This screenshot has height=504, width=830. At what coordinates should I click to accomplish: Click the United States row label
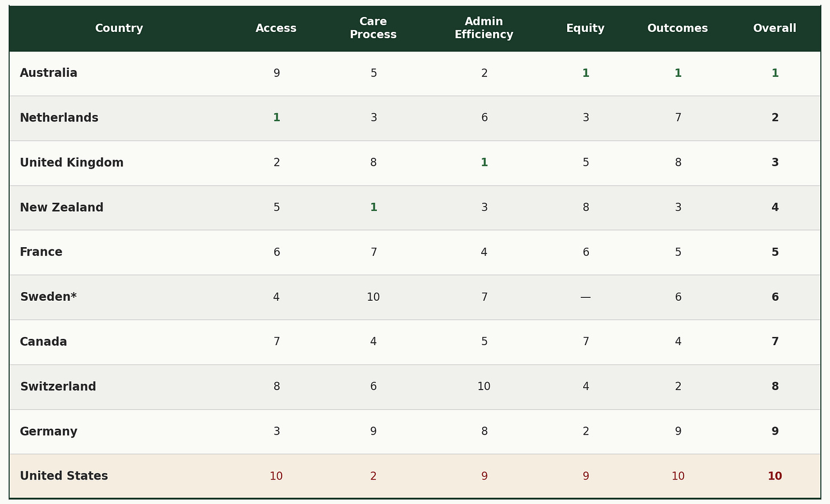(64, 476)
